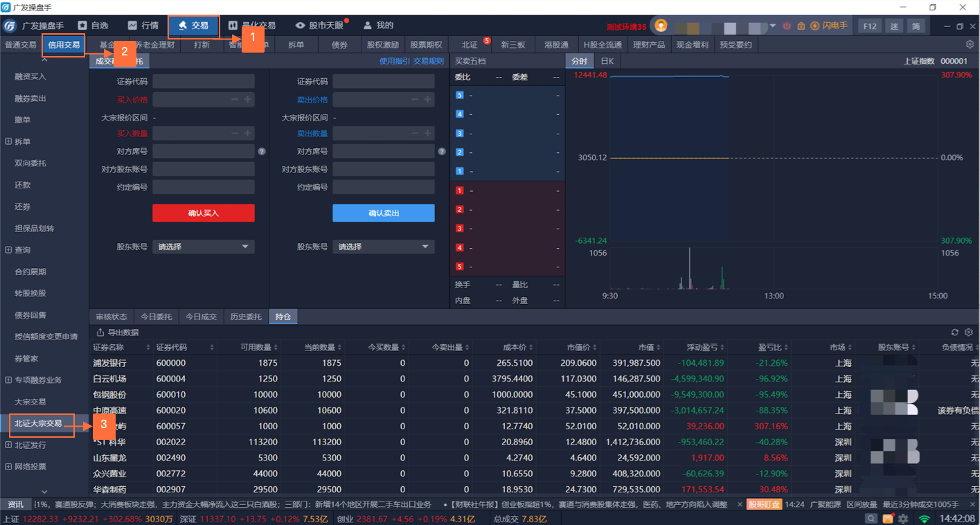980x525 pixels.
Task: Open the 今日委托 tab
Action: click(x=156, y=317)
